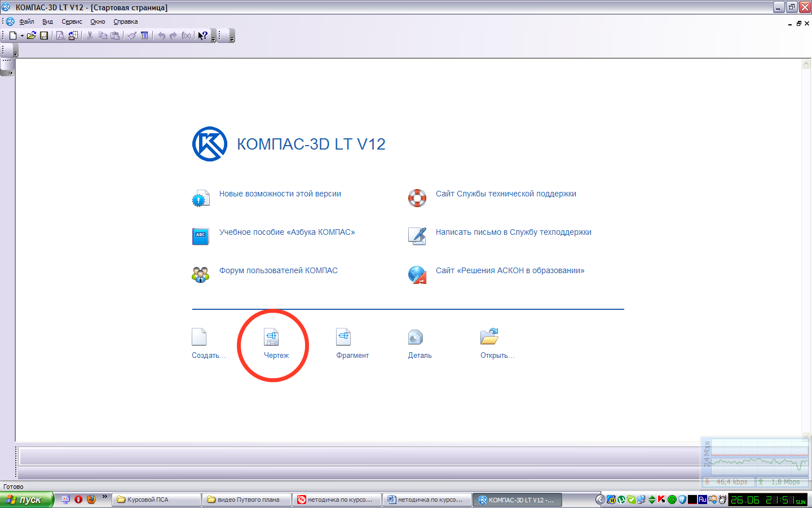Switch to 'Курсовой ПСА' folder taskbar button
Screen dimensions: 812x508
pyautogui.click(x=157, y=500)
